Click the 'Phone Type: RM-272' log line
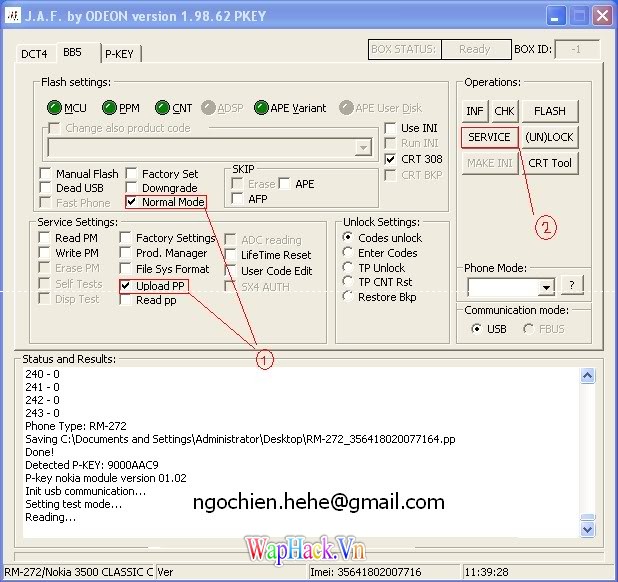Image resolution: width=618 pixels, height=582 pixels. pyautogui.click(x=76, y=426)
